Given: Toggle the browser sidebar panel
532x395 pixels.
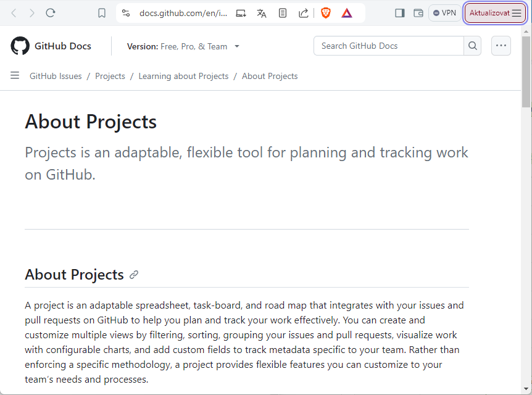Looking at the screenshot, I should coord(399,12).
